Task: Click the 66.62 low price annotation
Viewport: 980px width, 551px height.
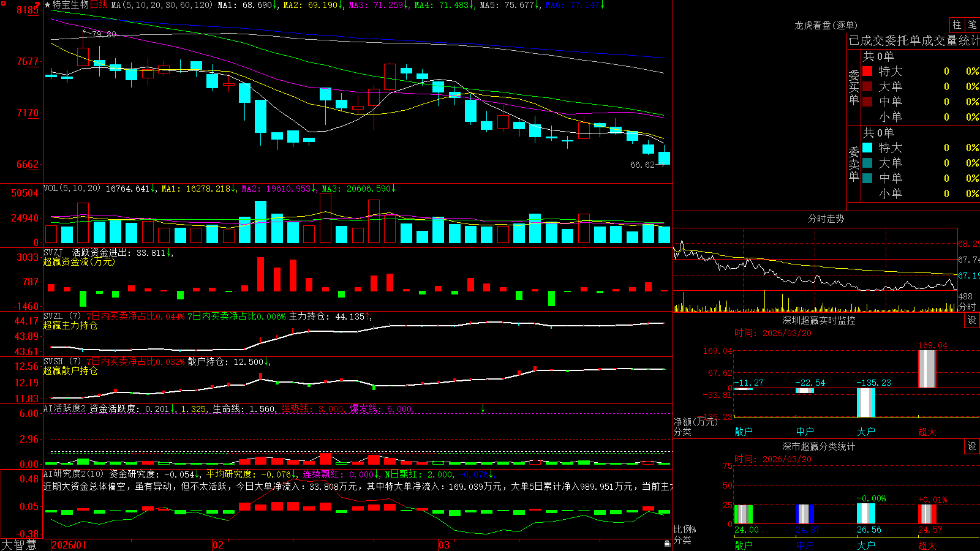Action: (x=643, y=165)
